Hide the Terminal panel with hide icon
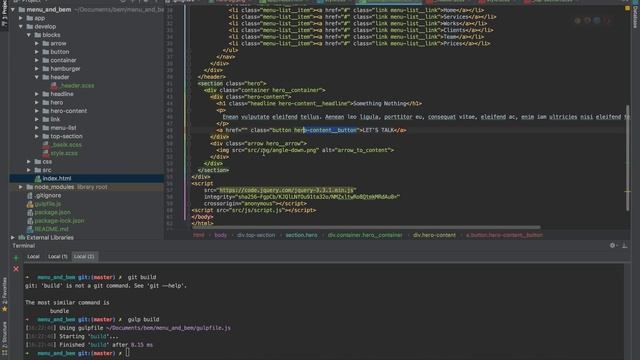Image resolution: width=640 pixels, height=360 pixels. tap(624, 245)
